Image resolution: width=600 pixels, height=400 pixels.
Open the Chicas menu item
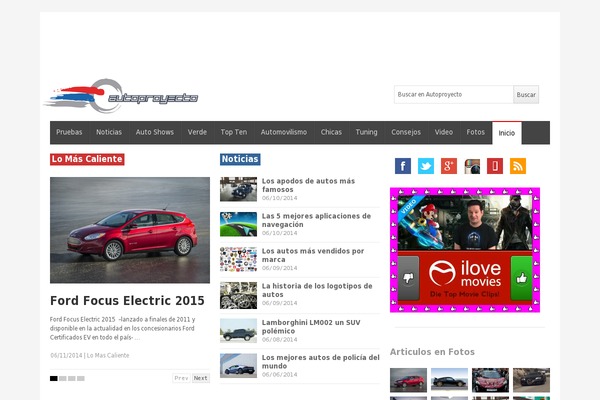click(331, 132)
